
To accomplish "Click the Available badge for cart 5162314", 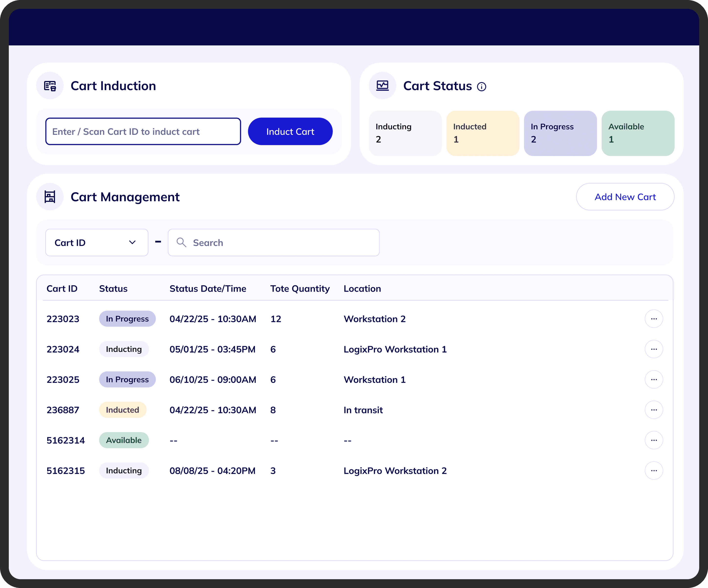I will tap(124, 440).
